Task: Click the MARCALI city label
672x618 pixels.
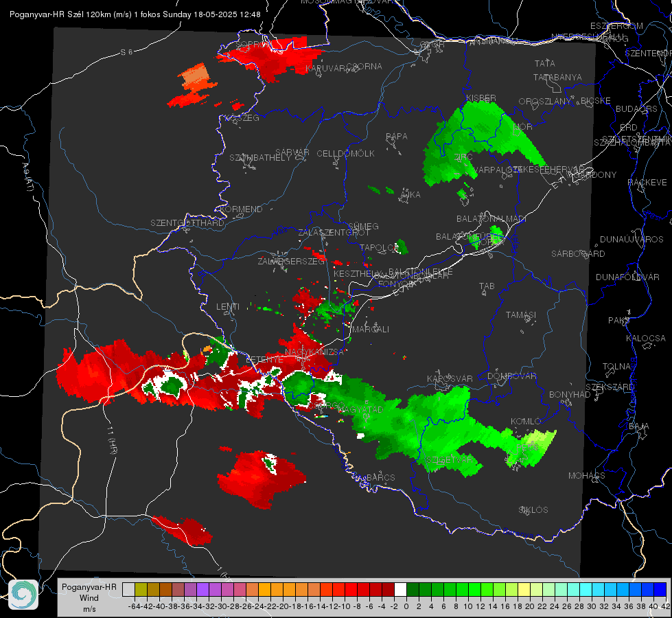Action: [x=371, y=330]
